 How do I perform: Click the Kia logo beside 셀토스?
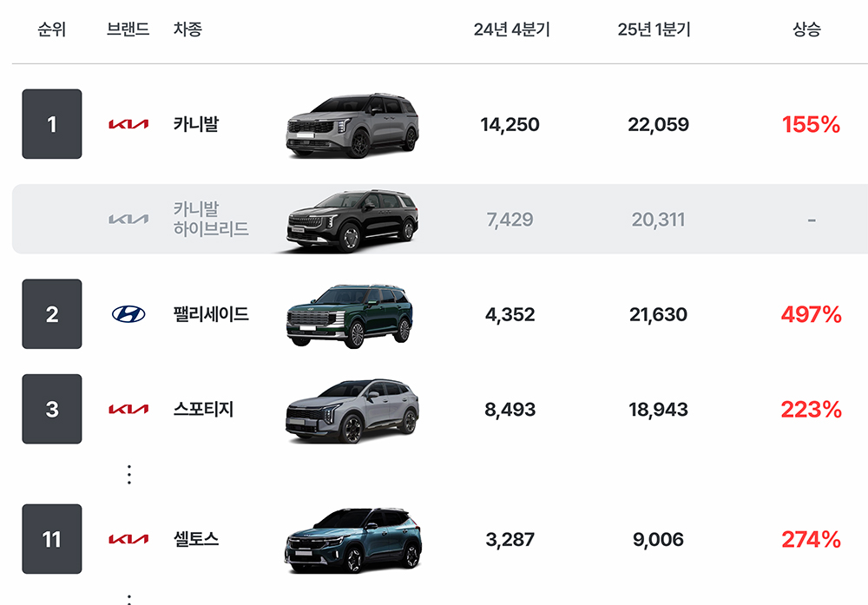(128, 539)
